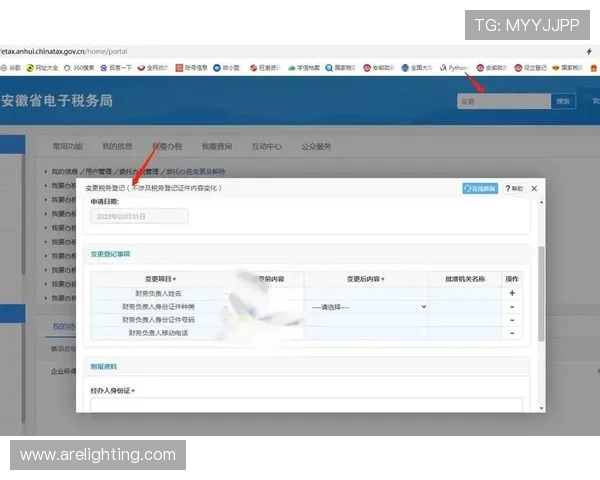Click the 在线咨询 online help button
600x480 pixels.
(x=480, y=188)
